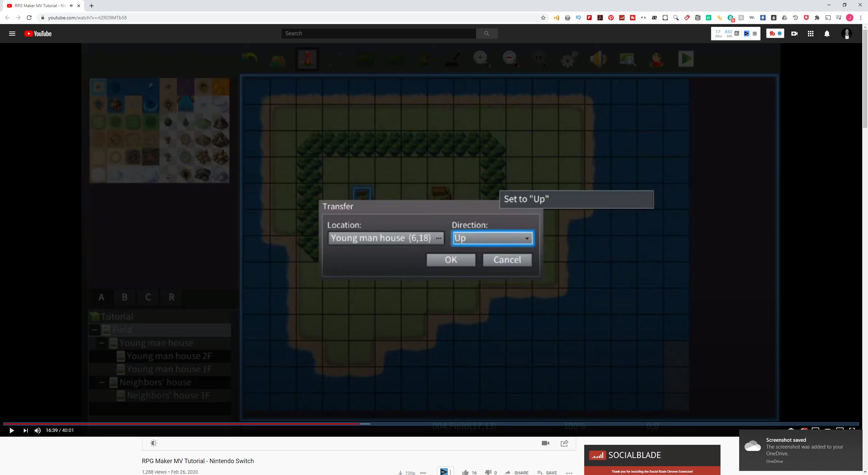Screen dimensions: 868x475
Task: Select tileset tab R
Action: (171, 298)
